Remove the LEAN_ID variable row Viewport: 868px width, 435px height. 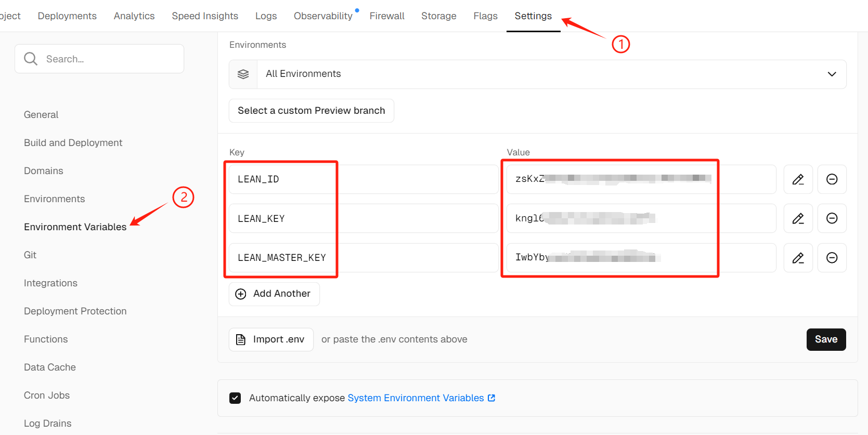pos(832,179)
